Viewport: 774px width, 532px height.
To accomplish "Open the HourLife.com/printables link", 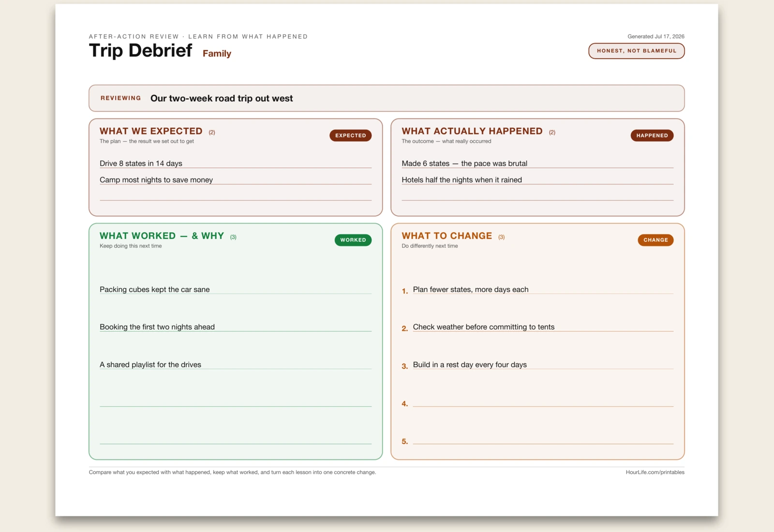I will (655, 473).
